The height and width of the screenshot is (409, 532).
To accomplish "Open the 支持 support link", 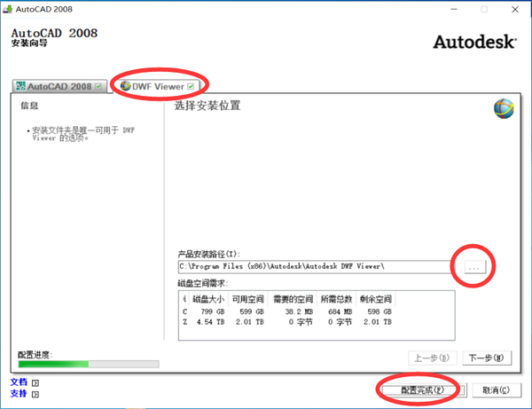I will pyautogui.click(x=19, y=393).
